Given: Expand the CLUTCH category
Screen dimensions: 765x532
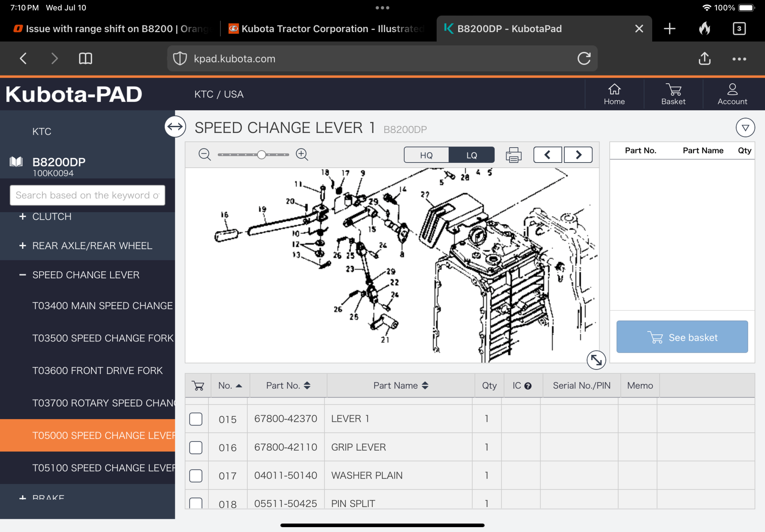Looking at the screenshot, I should tap(23, 216).
